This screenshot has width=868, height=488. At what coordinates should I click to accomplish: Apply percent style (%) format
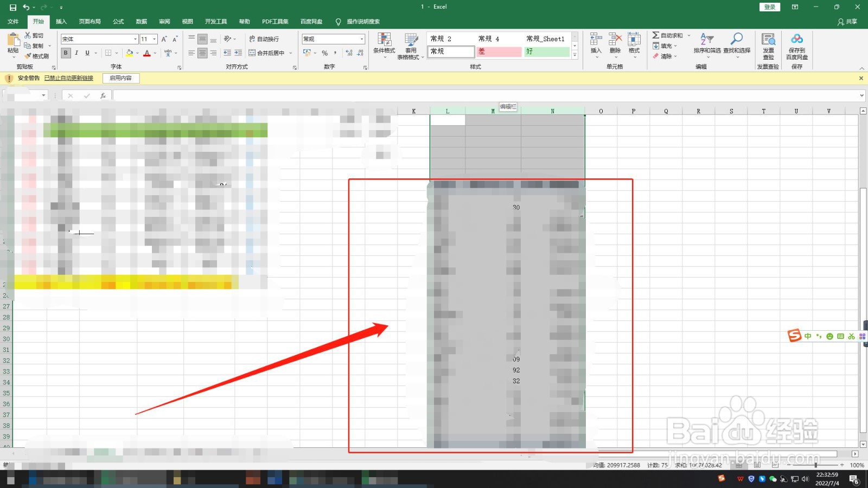pyautogui.click(x=324, y=53)
